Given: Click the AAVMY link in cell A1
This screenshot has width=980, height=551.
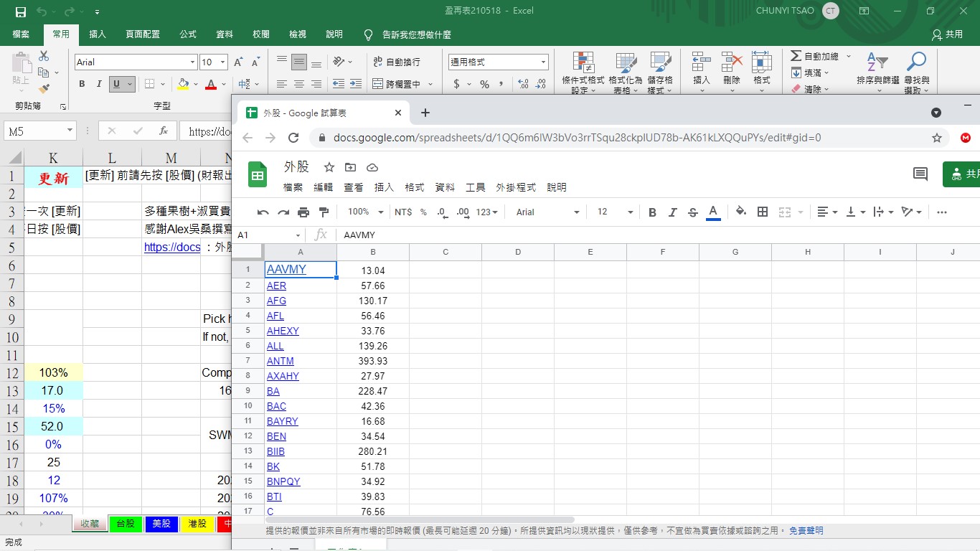Looking at the screenshot, I should [286, 270].
